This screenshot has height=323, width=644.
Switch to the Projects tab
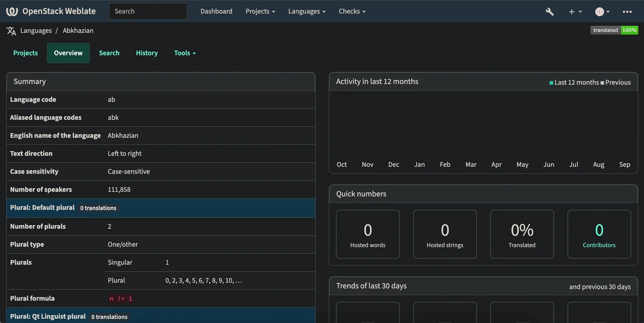pos(25,53)
